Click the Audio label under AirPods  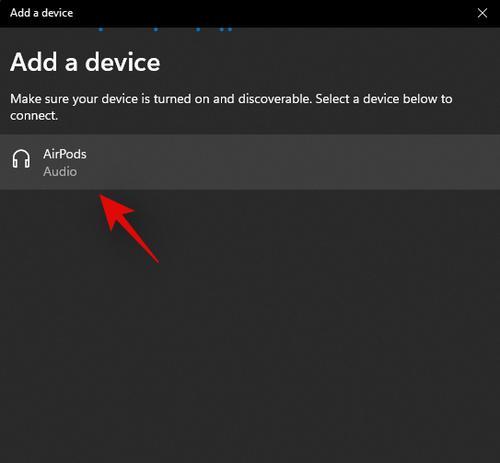point(60,172)
